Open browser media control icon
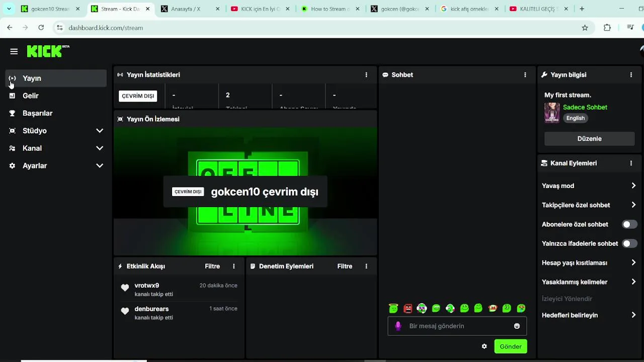The height and width of the screenshot is (362, 644). pyautogui.click(x=630, y=28)
